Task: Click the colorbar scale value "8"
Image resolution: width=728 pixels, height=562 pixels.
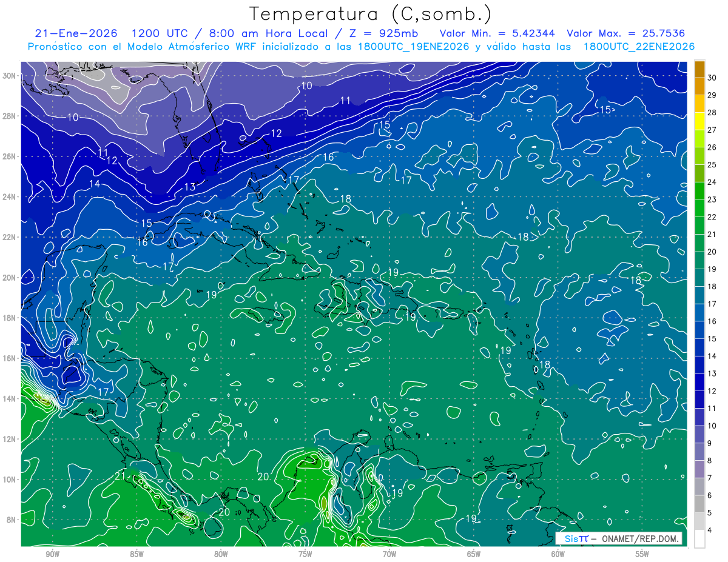Action: (710, 461)
